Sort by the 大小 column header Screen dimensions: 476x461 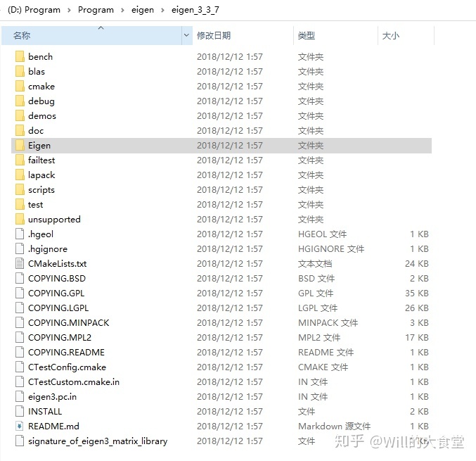coord(406,35)
